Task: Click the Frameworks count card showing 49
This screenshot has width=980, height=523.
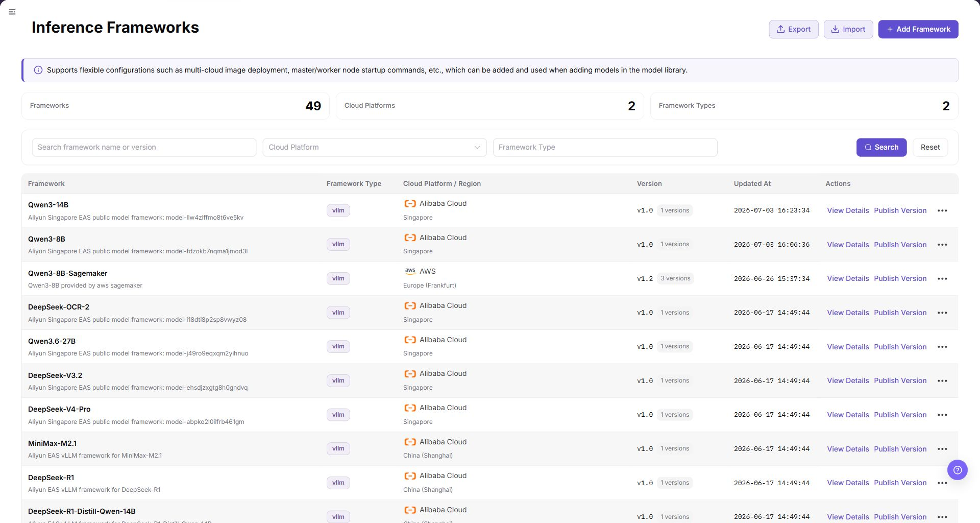Action: [176, 106]
